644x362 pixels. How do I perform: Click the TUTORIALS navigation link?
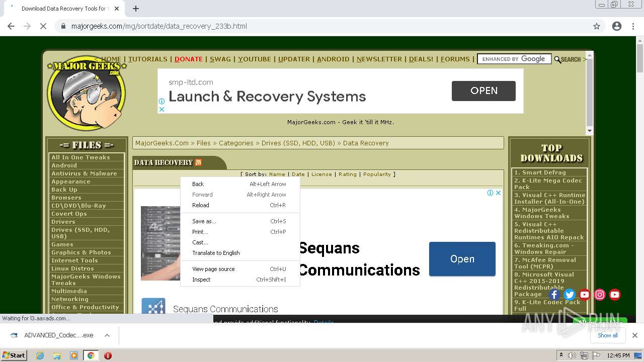pos(147,59)
